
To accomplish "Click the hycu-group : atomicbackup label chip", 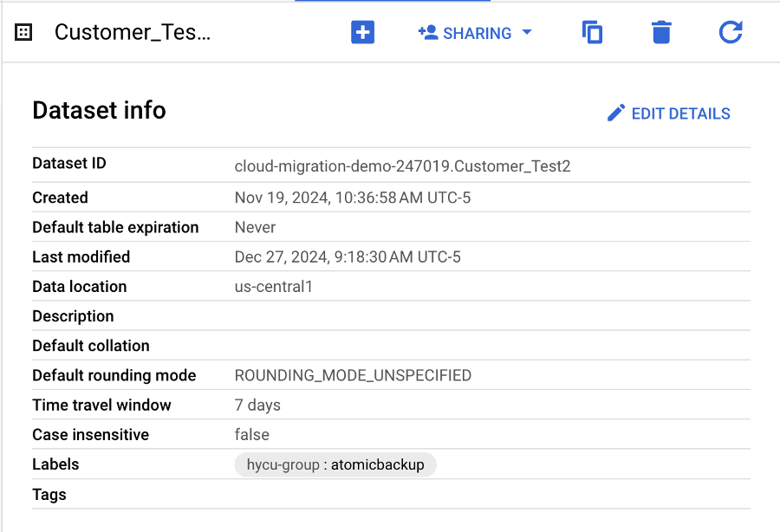I will point(335,464).
